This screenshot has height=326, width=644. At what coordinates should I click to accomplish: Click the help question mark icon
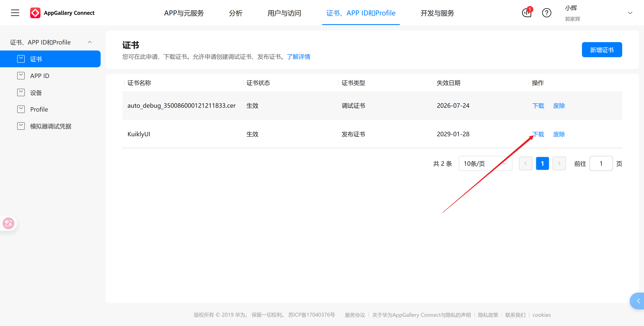547,13
